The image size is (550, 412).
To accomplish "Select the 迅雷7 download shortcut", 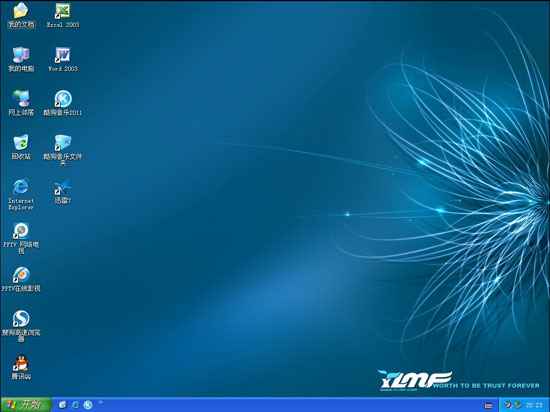I will tap(63, 191).
